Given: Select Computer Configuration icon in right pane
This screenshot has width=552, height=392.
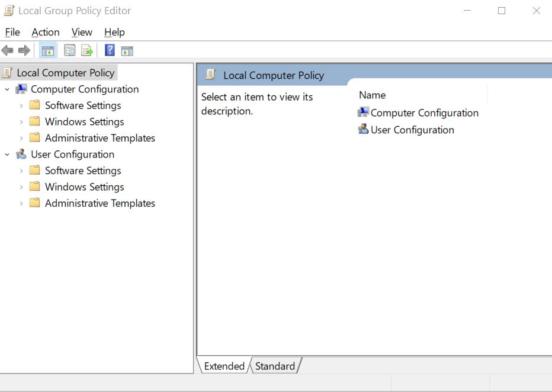Looking at the screenshot, I should (x=363, y=113).
